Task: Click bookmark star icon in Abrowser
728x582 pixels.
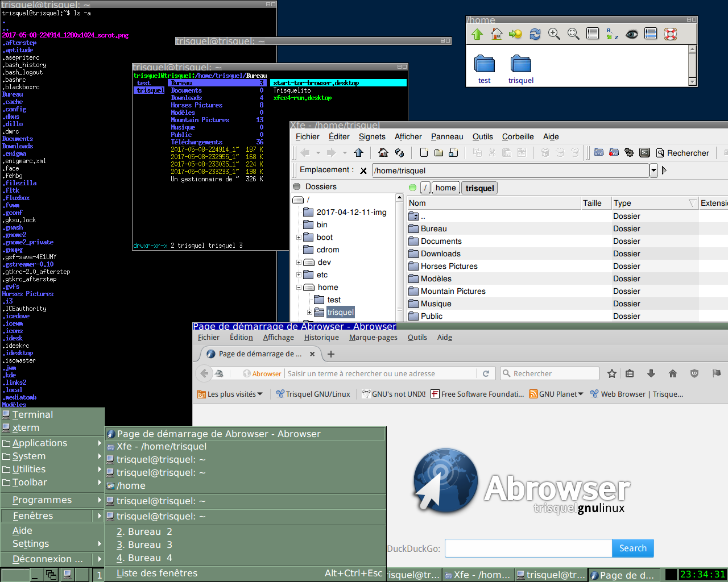Action: [x=612, y=373]
